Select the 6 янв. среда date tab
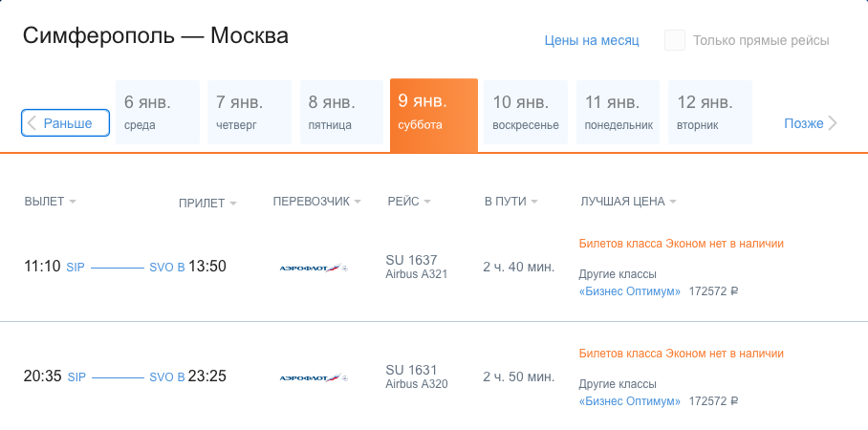 tap(158, 113)
